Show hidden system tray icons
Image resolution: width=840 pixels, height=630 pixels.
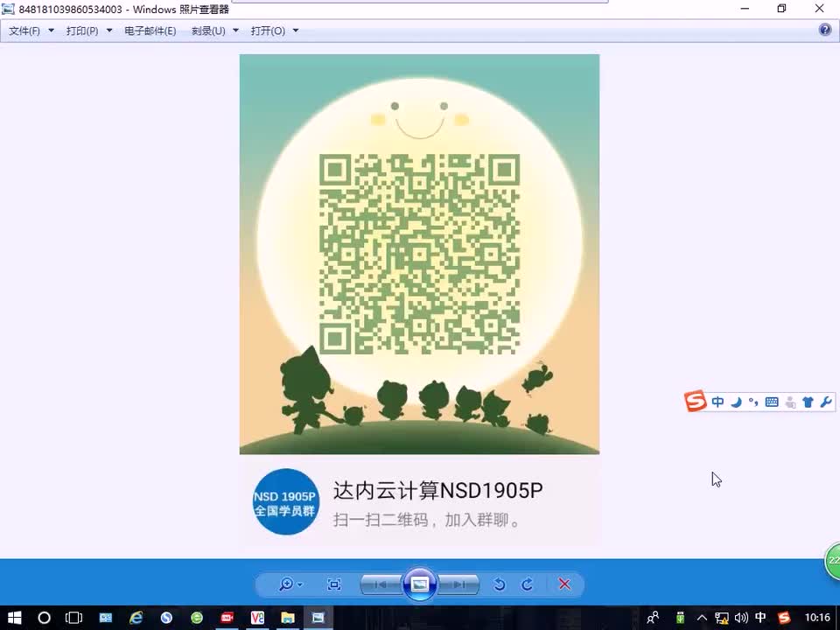[x=703, y=618]
